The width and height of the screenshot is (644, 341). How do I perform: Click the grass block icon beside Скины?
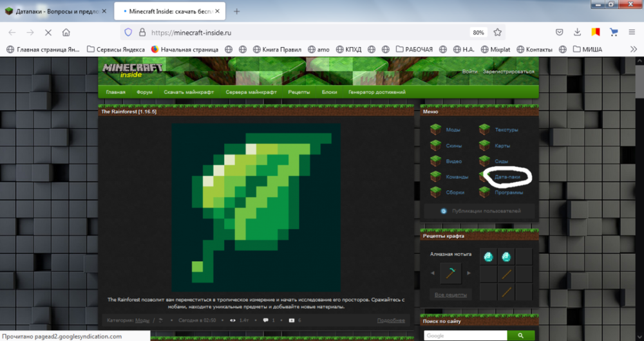point(435,145)
